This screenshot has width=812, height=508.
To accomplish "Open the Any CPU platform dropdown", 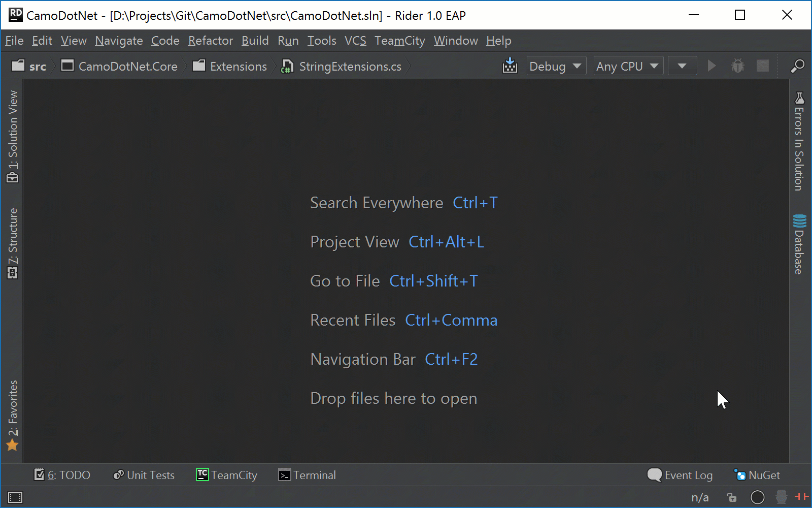I will [x=628, y=66].
